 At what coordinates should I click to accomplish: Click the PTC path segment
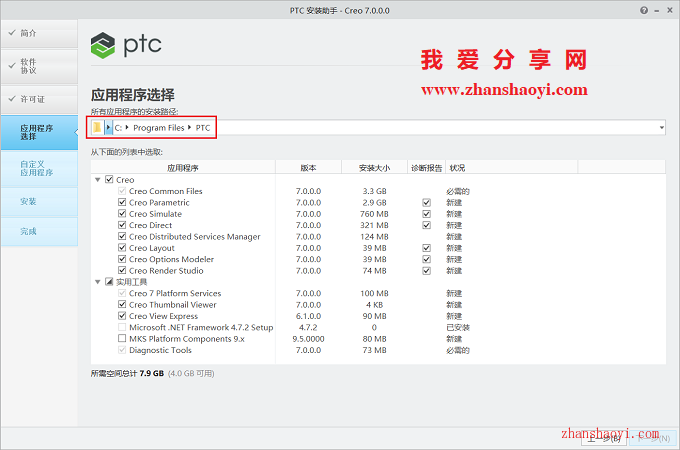pyautogui.click(x=203, y=128)
